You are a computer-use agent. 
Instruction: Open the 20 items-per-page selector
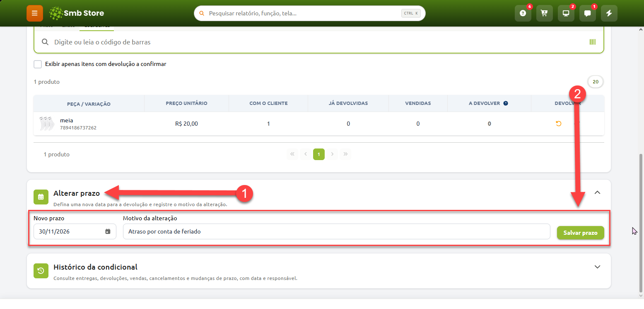point(596,82)
